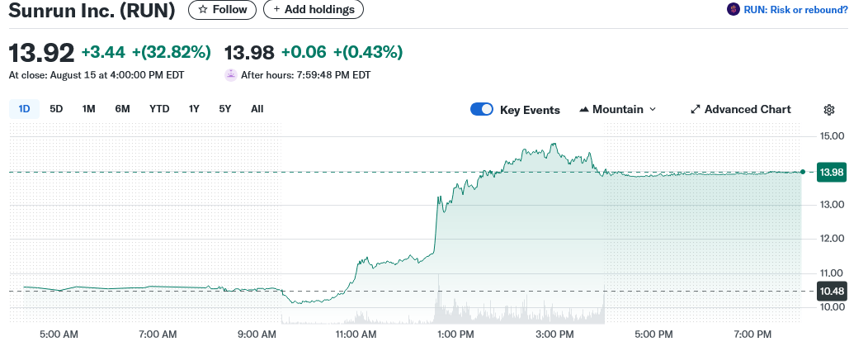The width and height of the screenshot is (868, 356).
Task: Click the 10.48 previous close label
Action: click(832, 291)
